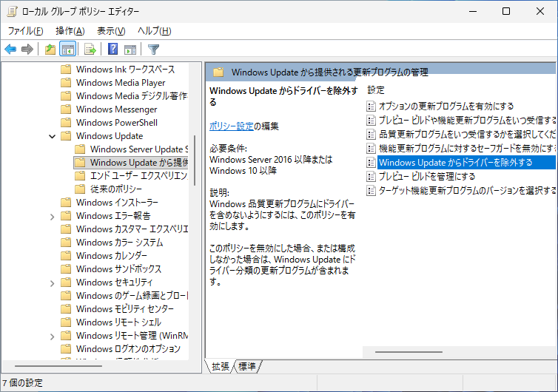Image resolution: width=558 pixels, height=392 pixels.
Task: Select Windows インストーラー tree item
Action: (x=117, y=203)
